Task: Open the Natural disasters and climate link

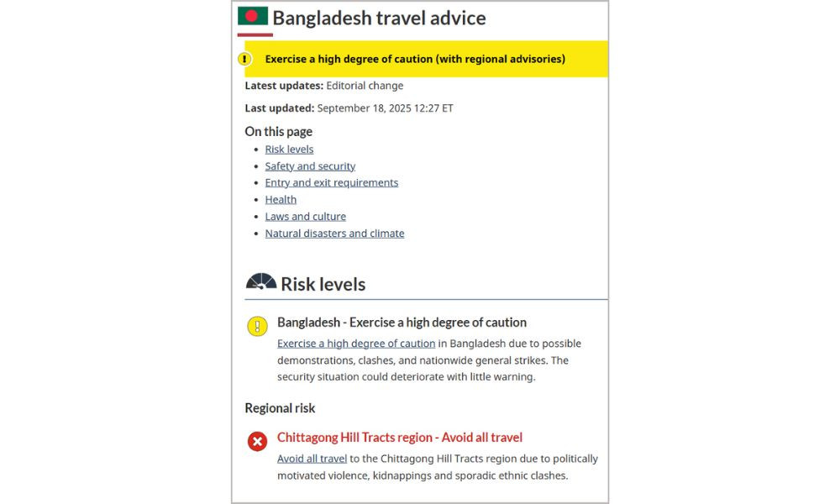Action: click(x=334, y=233)
